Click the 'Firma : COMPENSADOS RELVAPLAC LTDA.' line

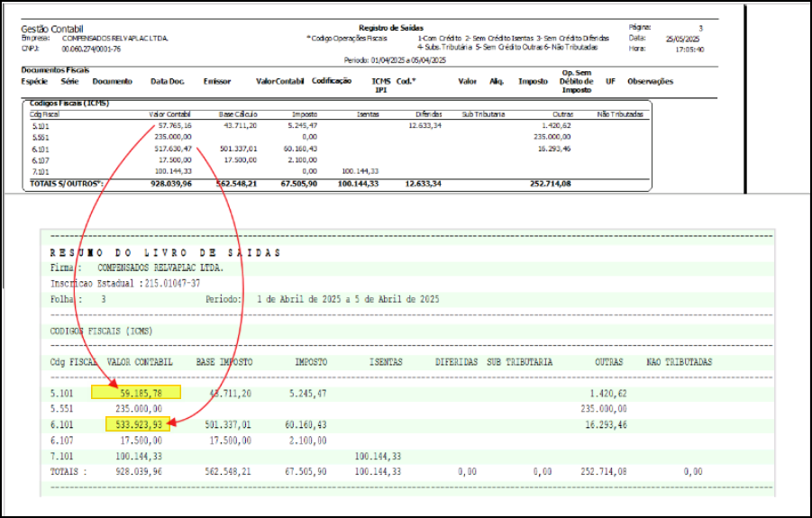click(137, 268)
